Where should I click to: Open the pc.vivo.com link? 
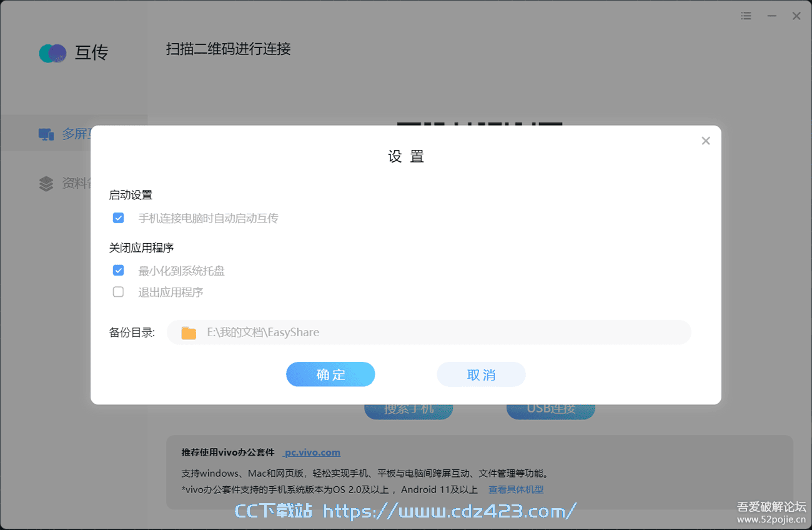point(312,452)
